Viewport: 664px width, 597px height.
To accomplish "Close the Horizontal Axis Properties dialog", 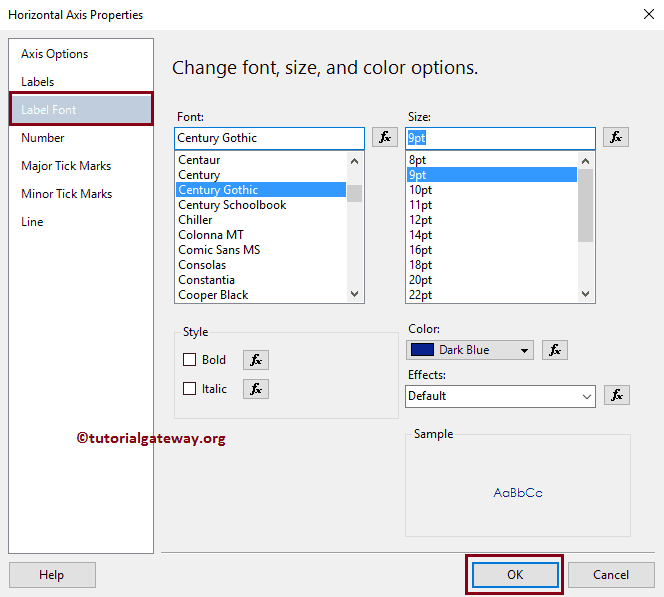I will click(648, 14).
